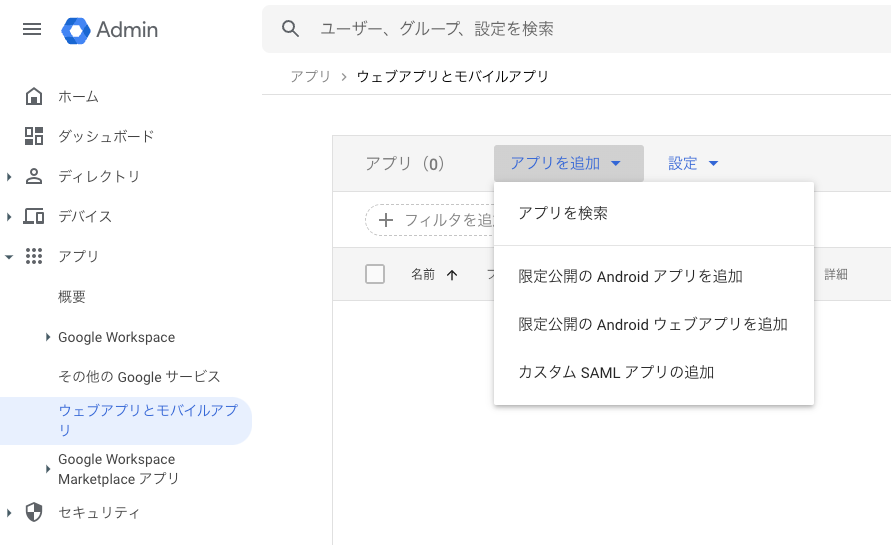Click the アプリ breadcrumb link

point(310,76)
